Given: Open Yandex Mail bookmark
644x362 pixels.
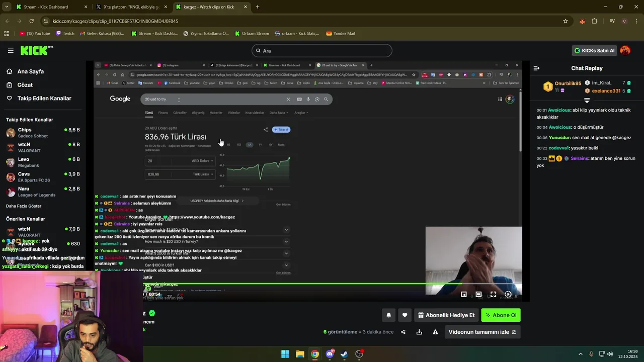Looking at the screenshot, I should click(x=341, y=34).
